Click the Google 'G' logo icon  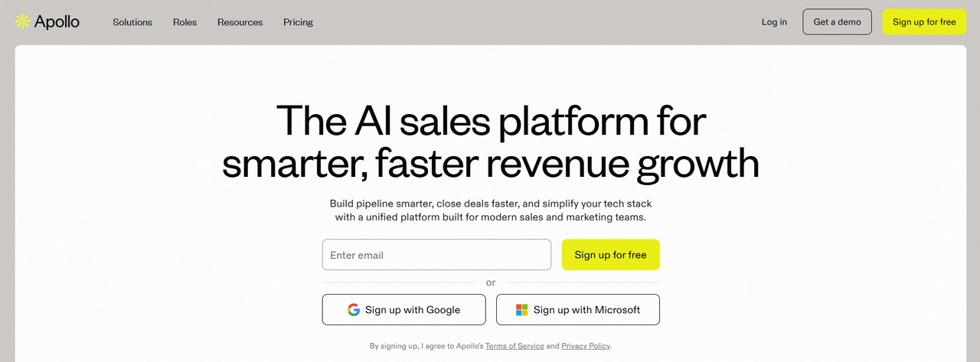point(354,310)
